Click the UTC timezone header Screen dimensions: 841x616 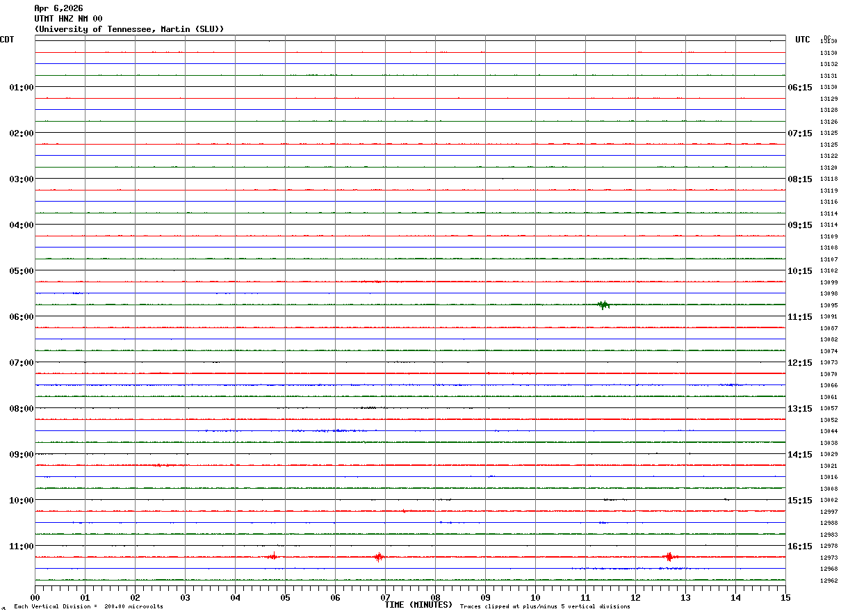pos(803,40)
